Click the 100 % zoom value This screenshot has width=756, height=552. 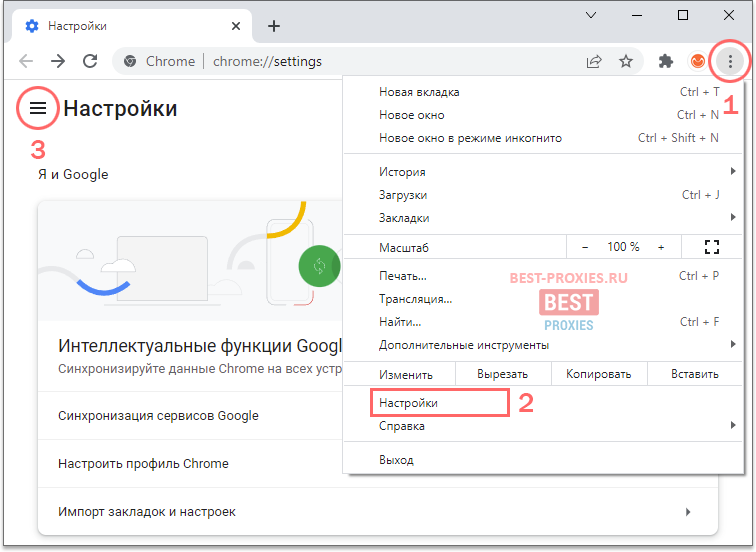(623, 247)
